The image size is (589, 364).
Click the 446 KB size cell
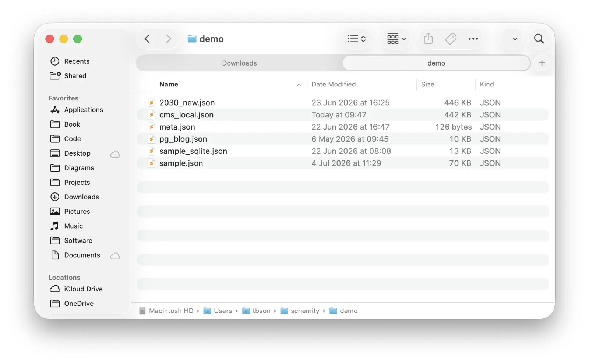point(458,103)
